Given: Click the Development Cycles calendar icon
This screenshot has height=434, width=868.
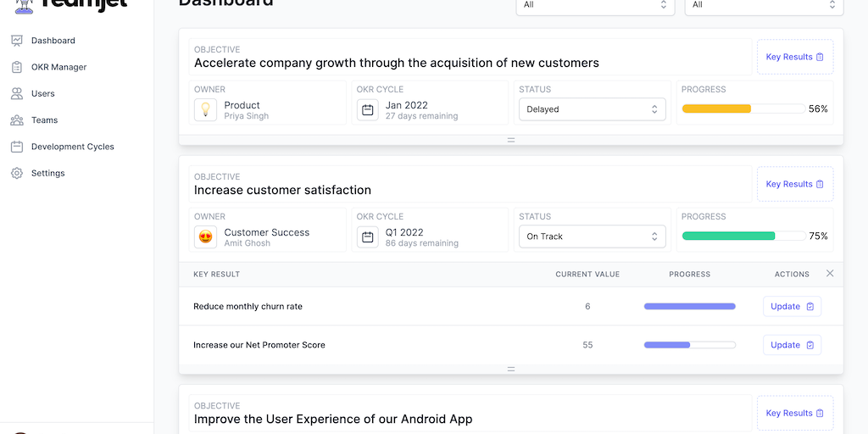Looking at the screenshot, I should (x=17, y=147).
